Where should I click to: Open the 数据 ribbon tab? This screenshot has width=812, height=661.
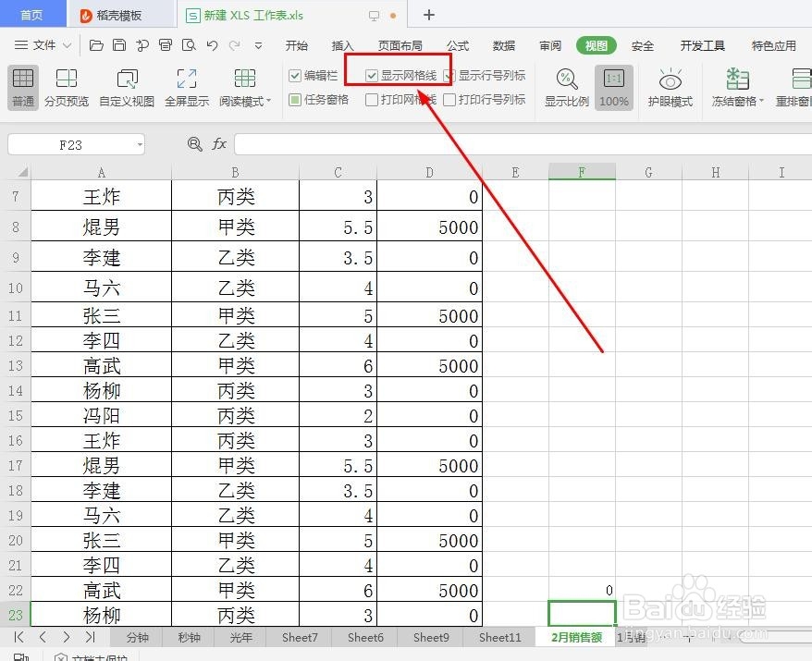pos(503,44)
